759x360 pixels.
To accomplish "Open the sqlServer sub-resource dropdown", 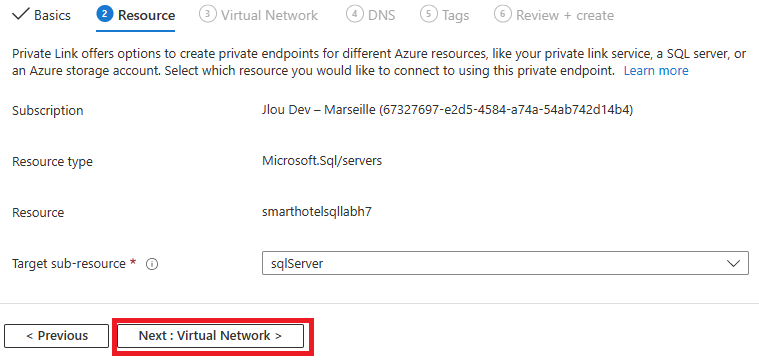I will point(505,263).
